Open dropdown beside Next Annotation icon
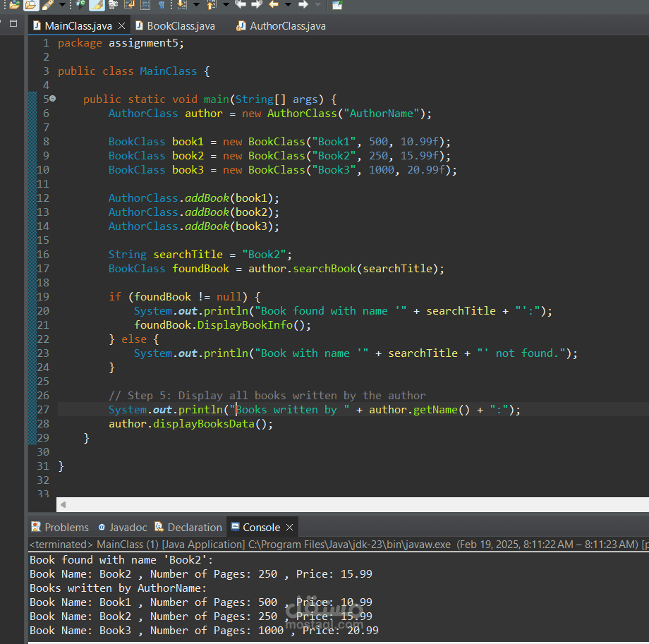This screenshot has height=644, width=649. (x=196, y=5)
